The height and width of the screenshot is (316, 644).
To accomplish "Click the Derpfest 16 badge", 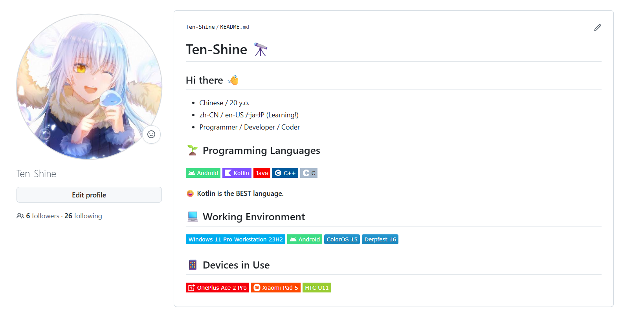I will tap(380, 239).
